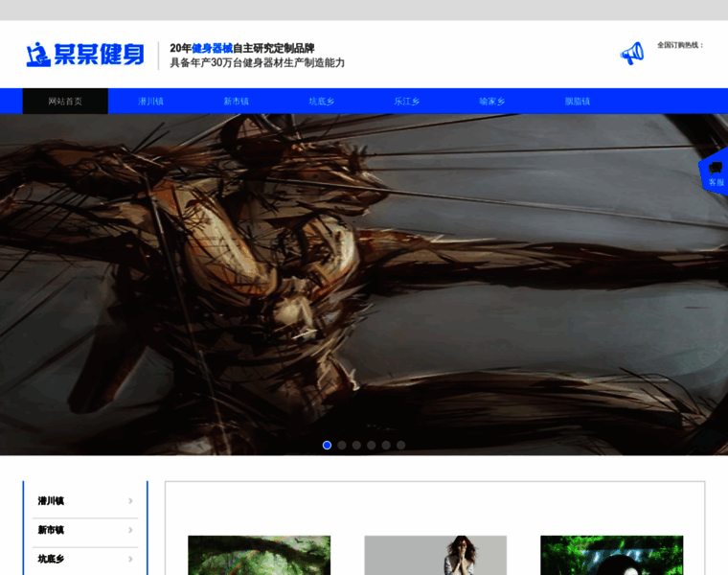The image size is (728, 575).
Task: Switch to the second carousel slide dot
Action: [342, 445]
